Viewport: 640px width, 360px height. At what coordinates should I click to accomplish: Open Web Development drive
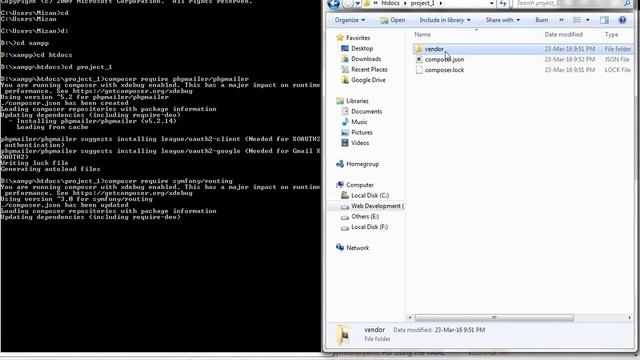pos(377,207)
